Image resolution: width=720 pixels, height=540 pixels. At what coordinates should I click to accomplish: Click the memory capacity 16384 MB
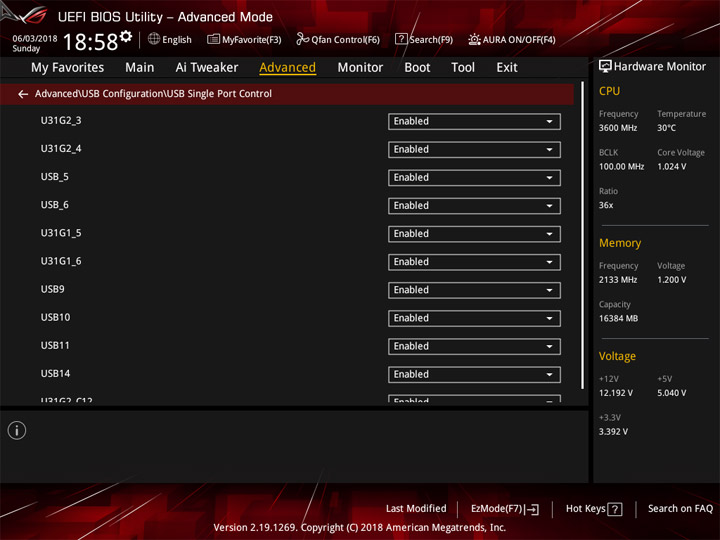618,318
